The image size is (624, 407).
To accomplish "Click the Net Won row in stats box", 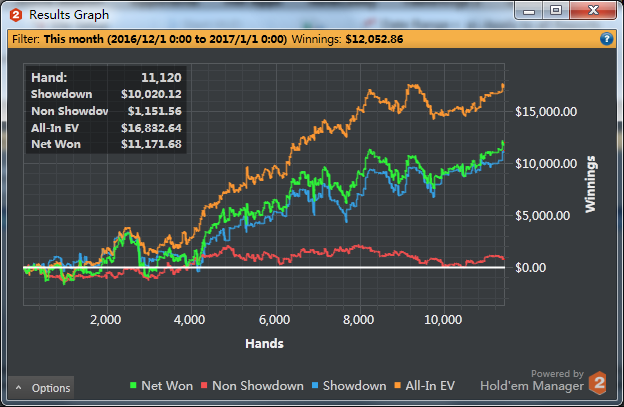I will 106,145.
